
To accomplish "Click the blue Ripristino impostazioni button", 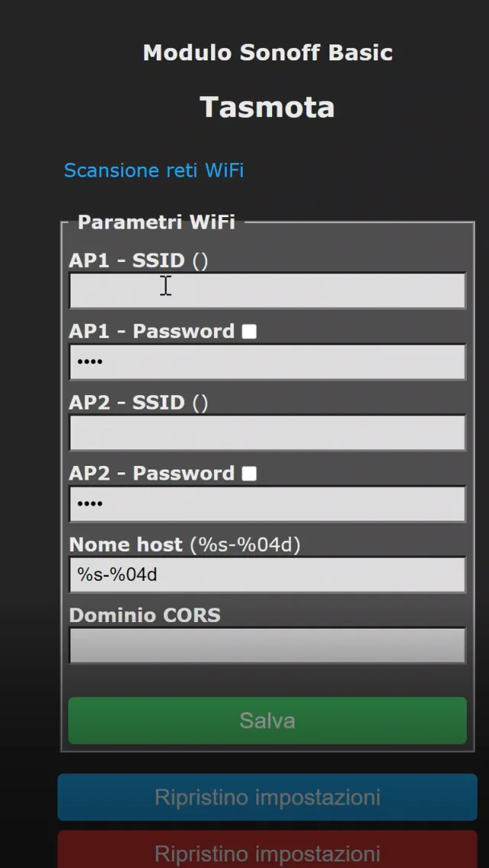I will [x=267, y=796].
